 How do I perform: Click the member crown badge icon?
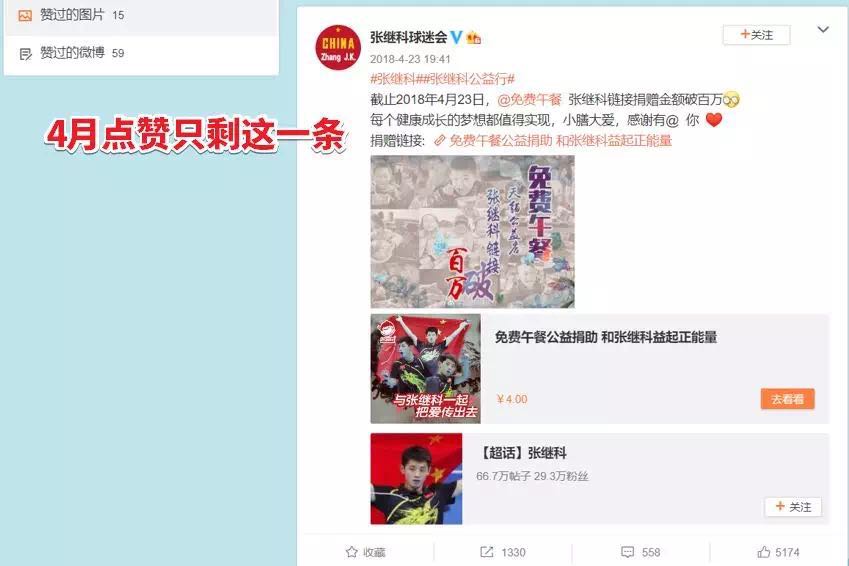click(474, 37)
